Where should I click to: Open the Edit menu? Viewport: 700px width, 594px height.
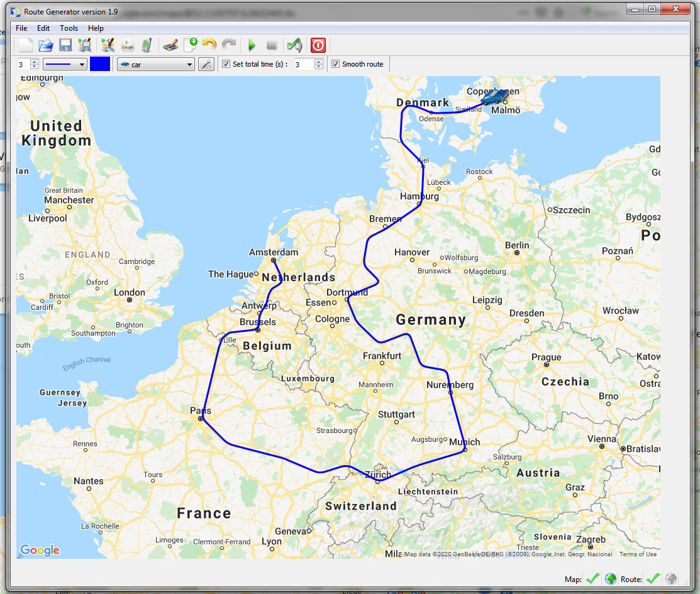click(x=43, y=28)
